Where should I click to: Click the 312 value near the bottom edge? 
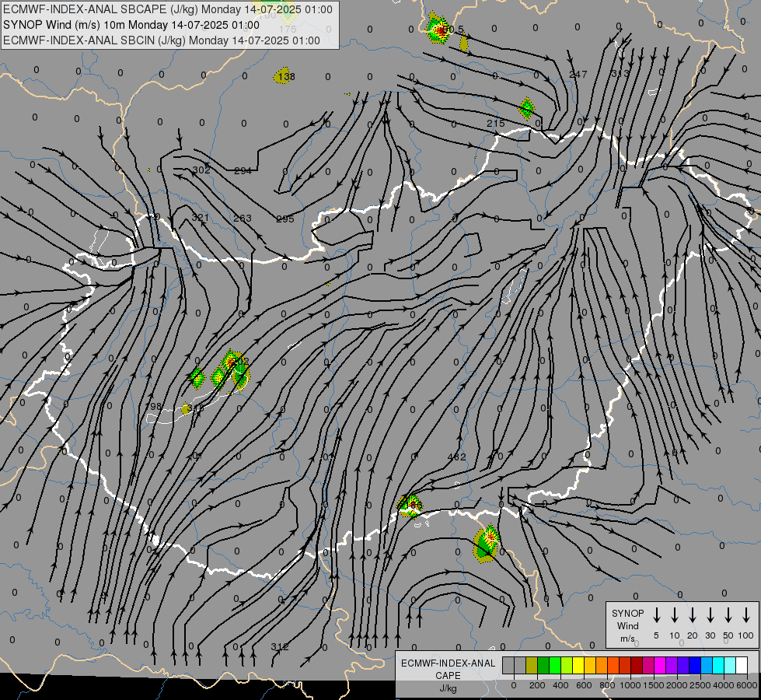(x=280, y=647)
